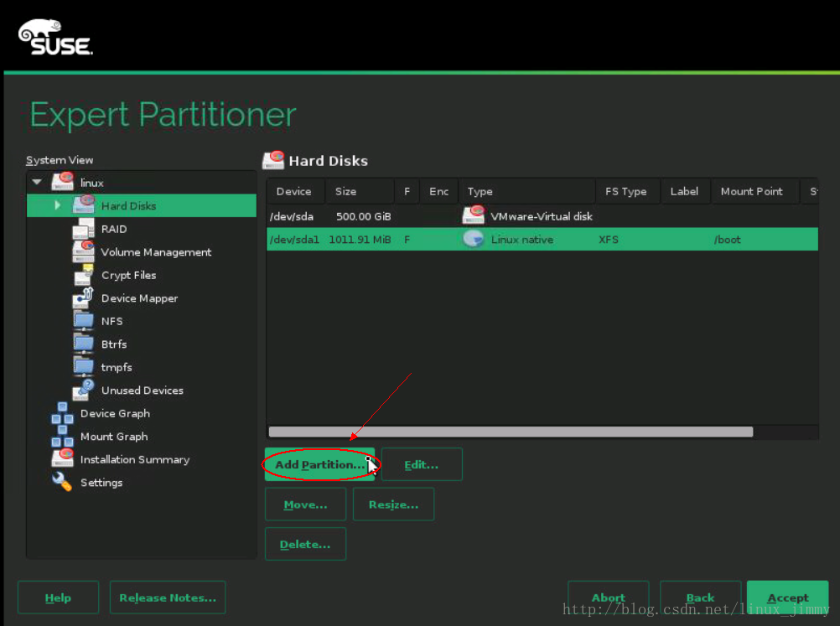Screen dimensions: 840x626
Task: Click the SUSE chameleon logo
Action: tap(55, 37)
